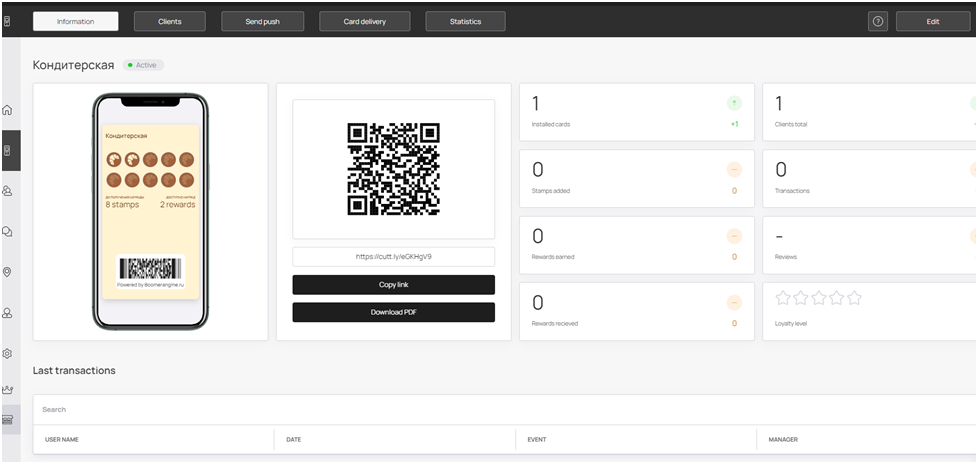Click the '8 stamps' text on the card

[122, 205]
